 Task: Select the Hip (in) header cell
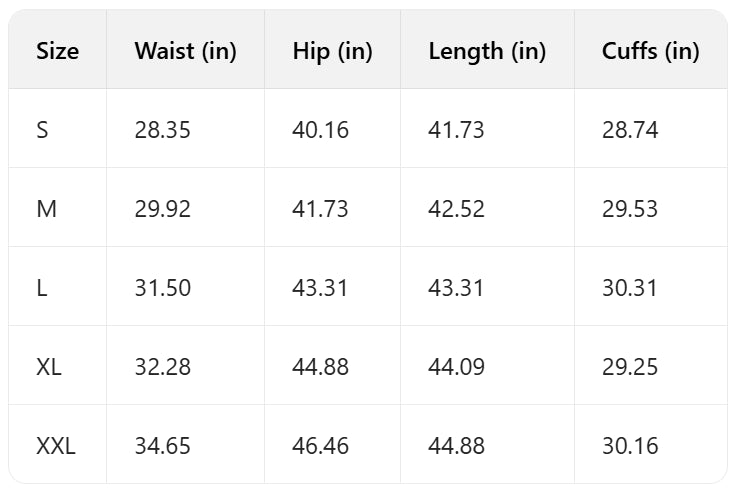click(x=332, y=52)
